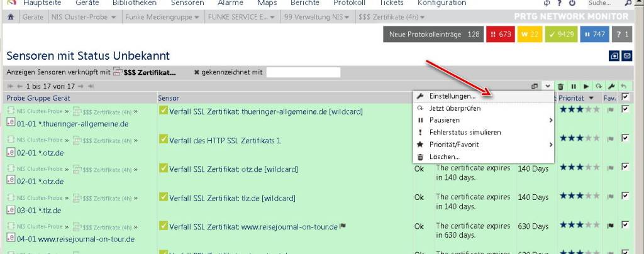Screen dimensions: 644x254
Task: Click the yellow 22 warnings status button
Action: pos(530,35)
